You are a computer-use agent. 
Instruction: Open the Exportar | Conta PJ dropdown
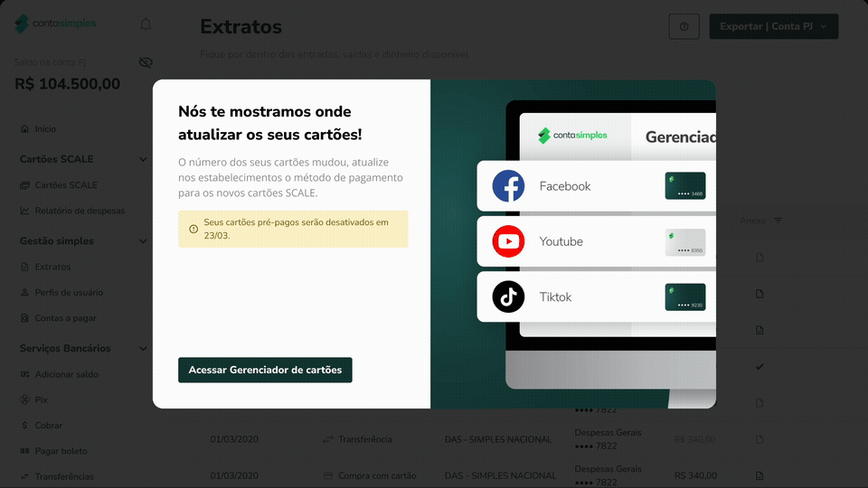click(774, 26)
